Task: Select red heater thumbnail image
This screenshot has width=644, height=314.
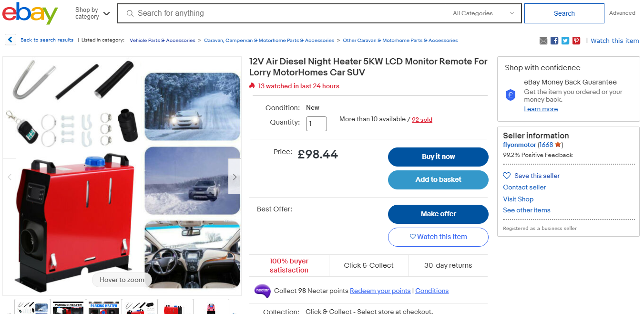Action: 175,306
